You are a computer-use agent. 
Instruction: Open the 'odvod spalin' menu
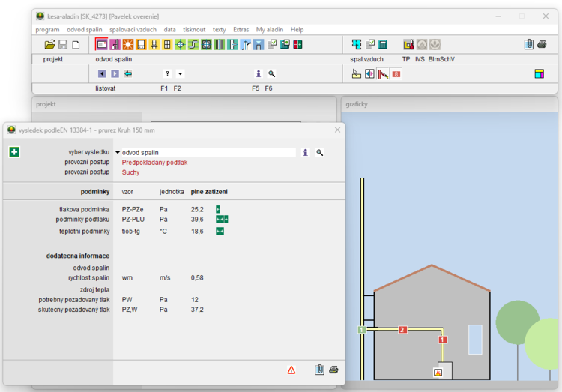point(84,30)
